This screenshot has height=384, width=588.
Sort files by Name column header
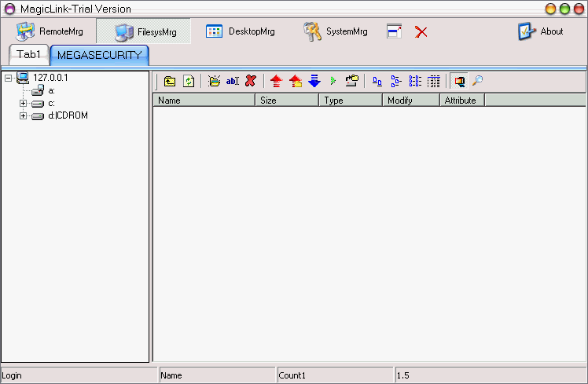203,101
